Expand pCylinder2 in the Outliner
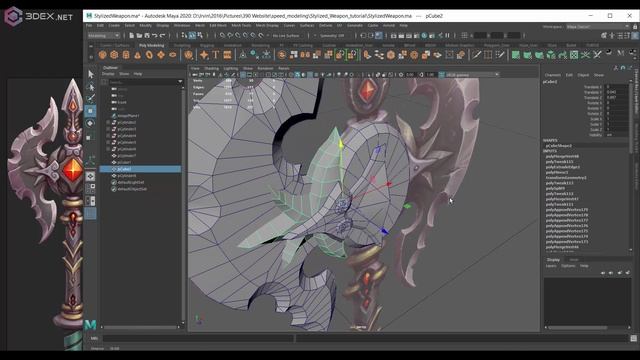640x360 pixels. pyautogui.click(x=108, y=122)
